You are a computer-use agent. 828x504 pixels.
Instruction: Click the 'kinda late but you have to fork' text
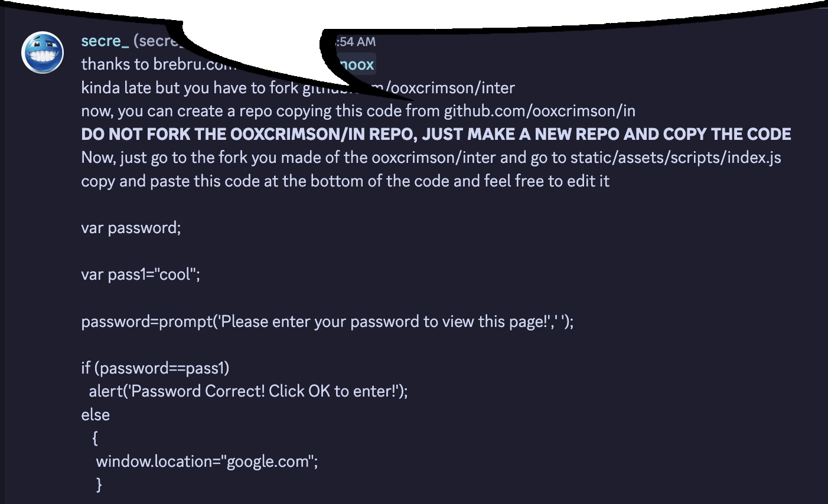coord(189,88)
